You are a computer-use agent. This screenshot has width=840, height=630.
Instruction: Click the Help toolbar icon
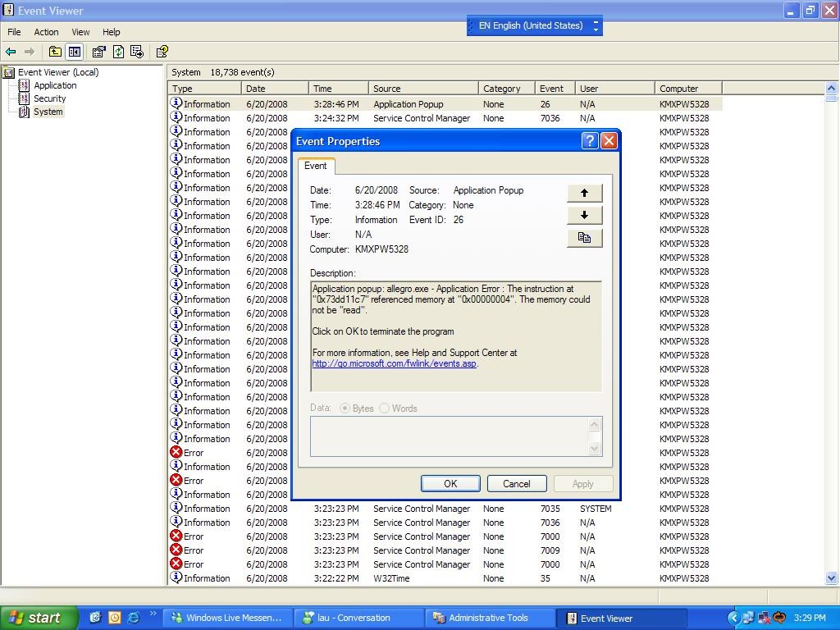point(162,52)
